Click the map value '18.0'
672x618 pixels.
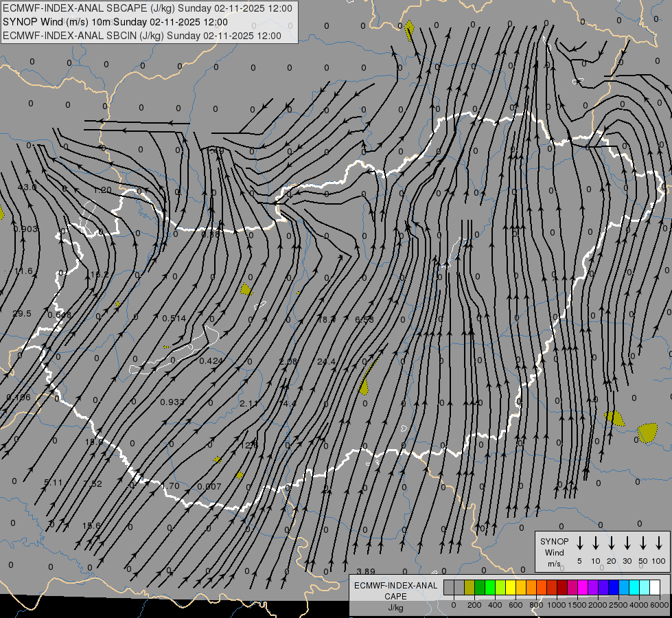point(94,442)
